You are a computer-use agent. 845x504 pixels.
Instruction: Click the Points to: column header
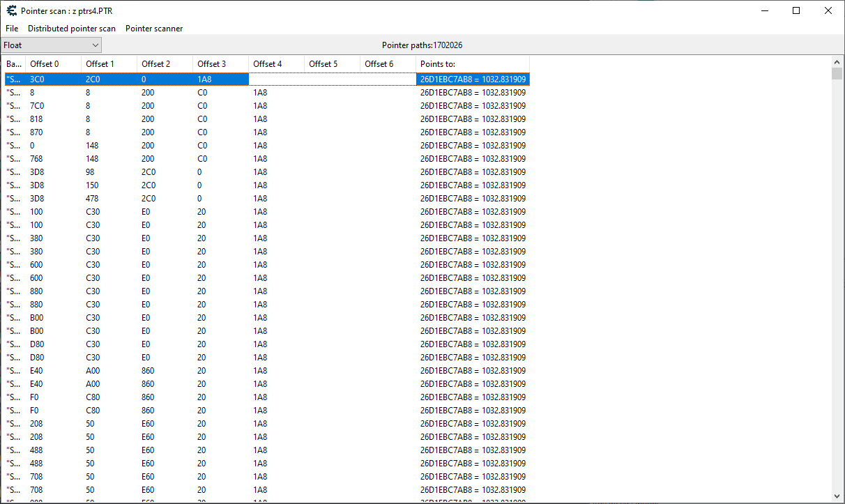472,64
